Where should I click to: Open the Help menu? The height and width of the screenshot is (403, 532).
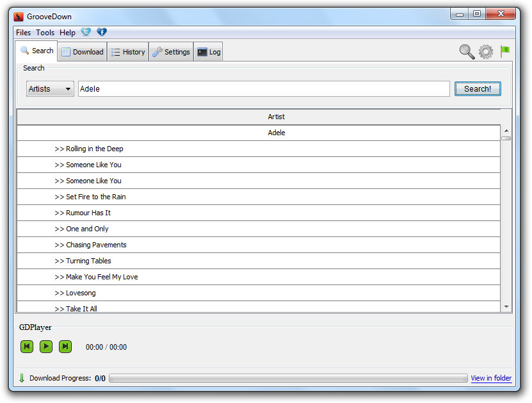(x=67, y=33)
